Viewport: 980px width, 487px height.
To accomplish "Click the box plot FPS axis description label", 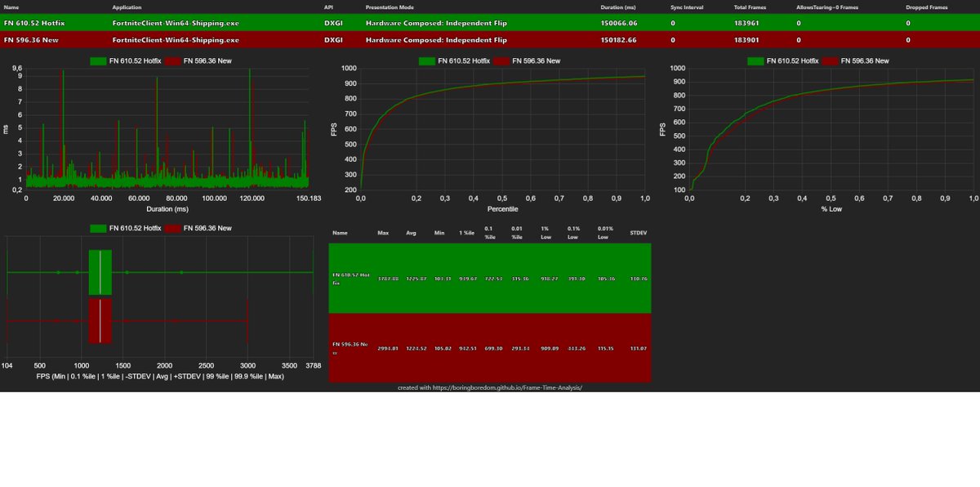I will tap(160, 376).
